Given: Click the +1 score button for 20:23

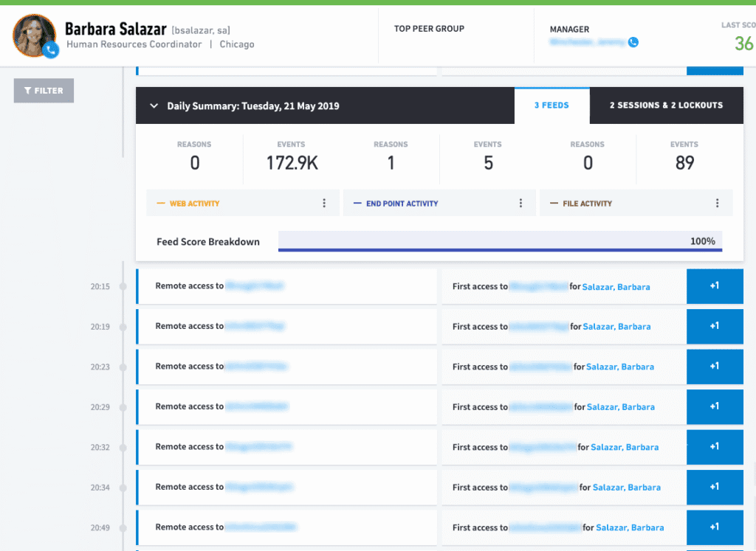Looking at the screenshot, I should [715, 367].
